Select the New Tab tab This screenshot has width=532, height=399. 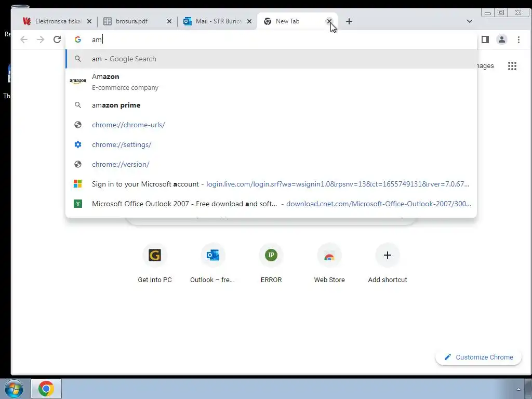click(297, 21)
